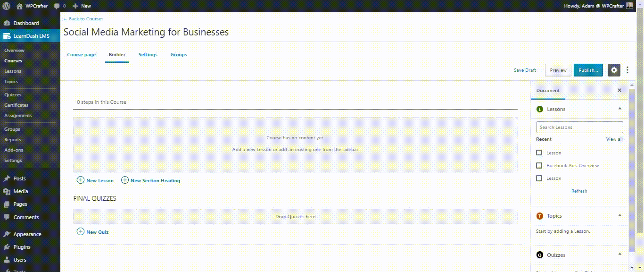644x272 pixels.
Task: Click the Drop Quizzes here area
Action: click(295, 216)
